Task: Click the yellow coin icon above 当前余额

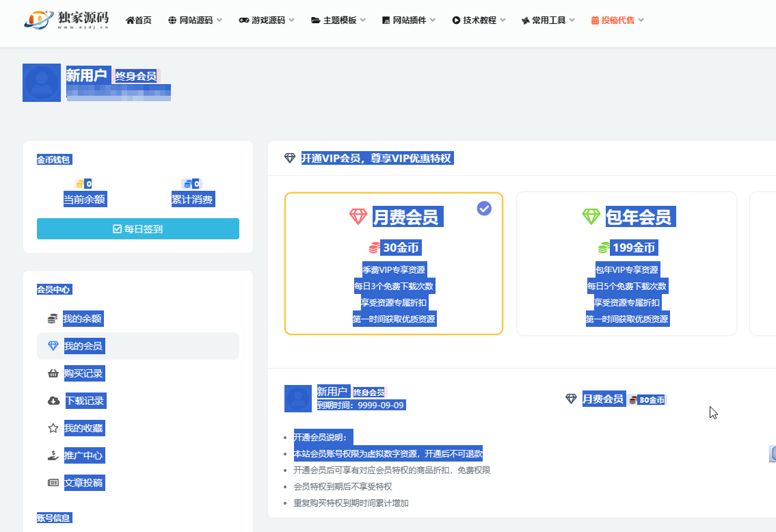Action: pyautogui.click(x=79, y=184)
